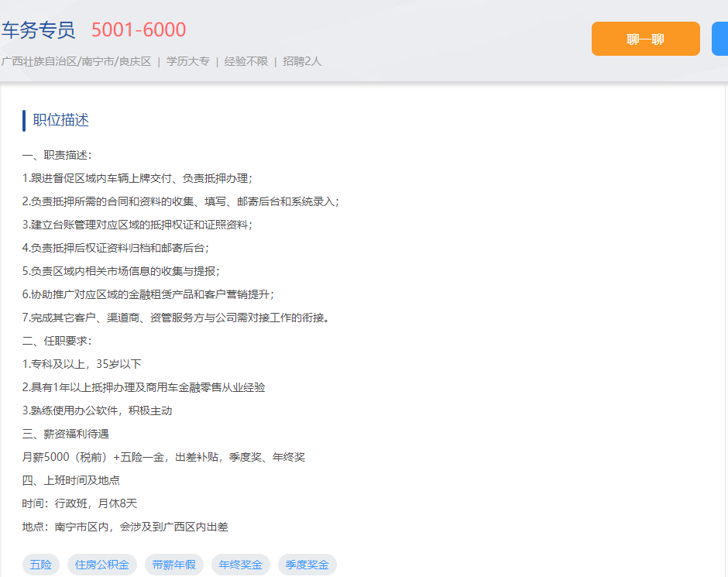Viewport: 728px width, 577px height.
Task: Click the 职位描述 section heading
Action: tap(61, 120)
